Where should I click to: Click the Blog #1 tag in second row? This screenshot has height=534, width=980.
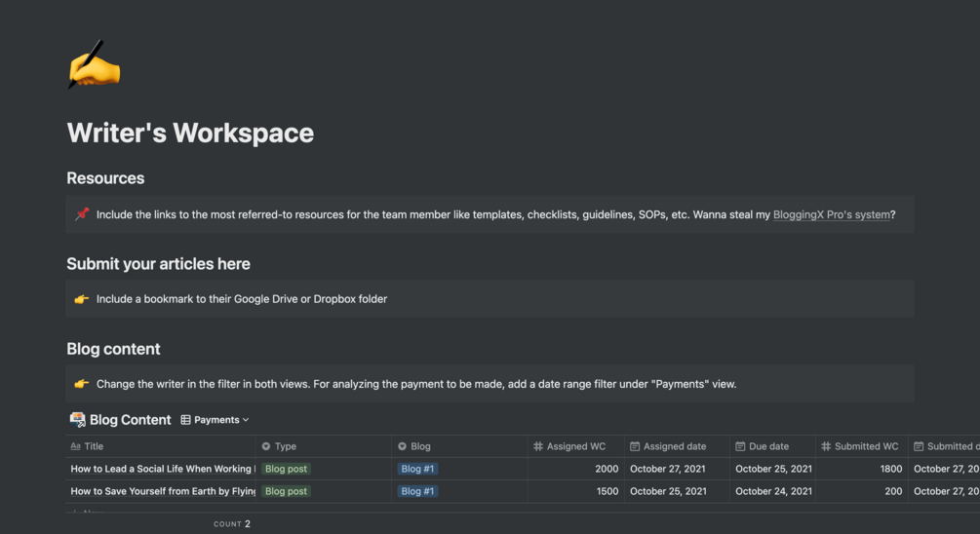[x=417, y=491]
